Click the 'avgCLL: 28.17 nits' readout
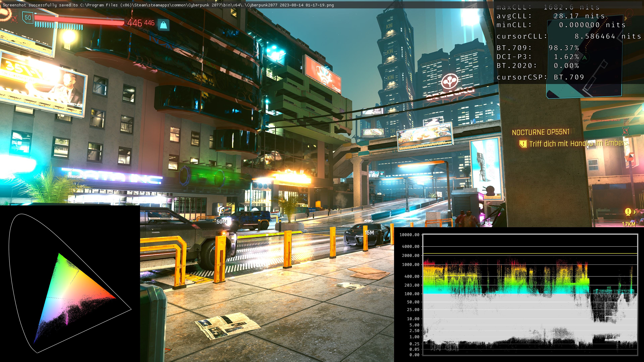Viewport: 644px width, 362px height. pos(551,16)
